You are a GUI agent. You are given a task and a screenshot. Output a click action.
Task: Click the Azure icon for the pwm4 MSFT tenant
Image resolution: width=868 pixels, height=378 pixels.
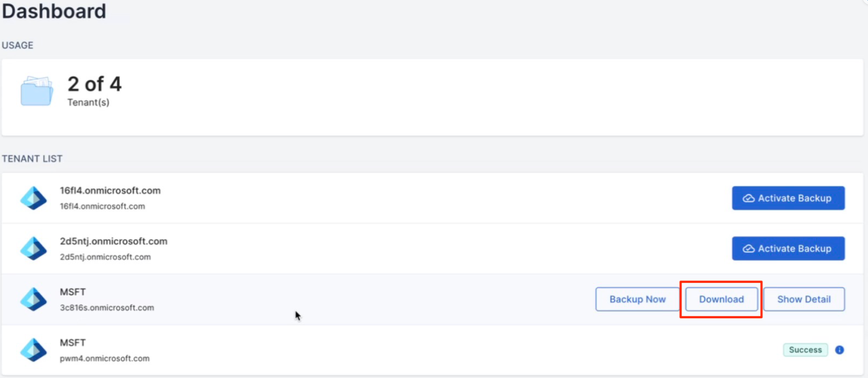33,350
